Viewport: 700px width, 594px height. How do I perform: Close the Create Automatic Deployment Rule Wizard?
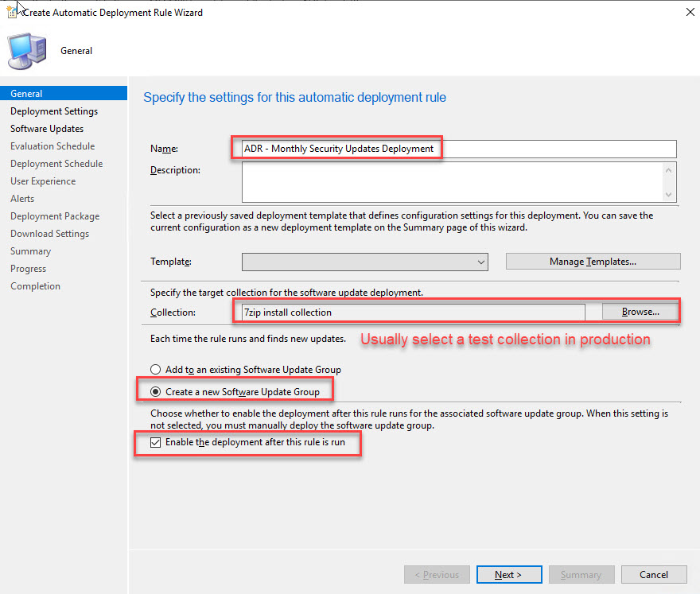pos(686,12)
